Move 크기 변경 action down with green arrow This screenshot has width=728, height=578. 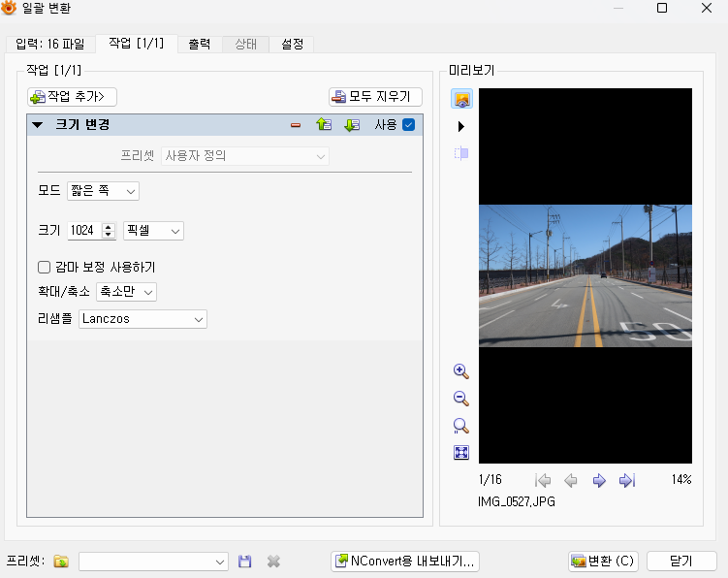click(352, 124)
